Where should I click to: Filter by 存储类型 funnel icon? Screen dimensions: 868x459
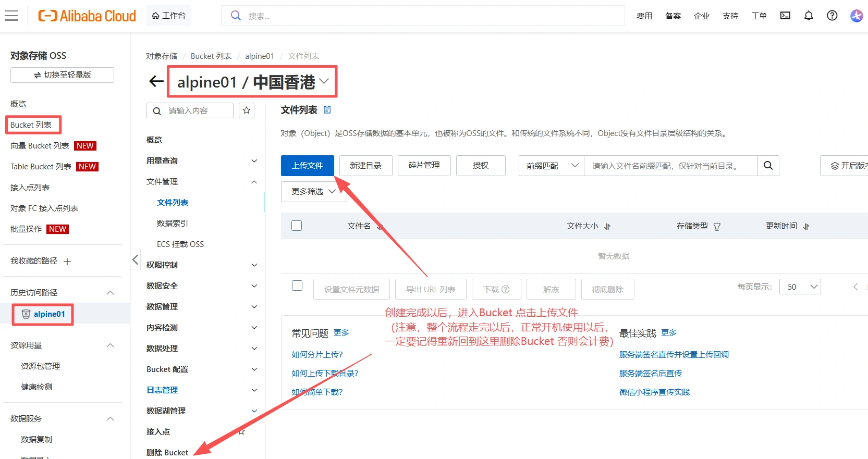(x=717, y=226)
